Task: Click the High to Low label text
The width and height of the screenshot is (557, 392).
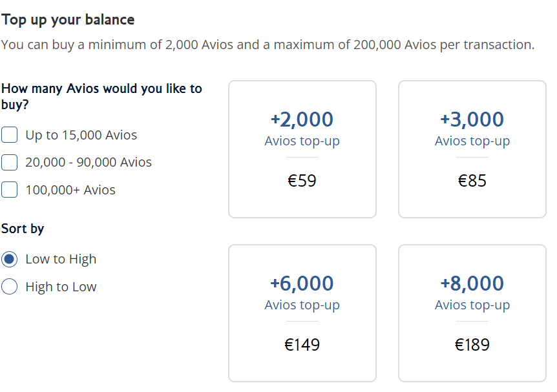Action: [61, 287]
